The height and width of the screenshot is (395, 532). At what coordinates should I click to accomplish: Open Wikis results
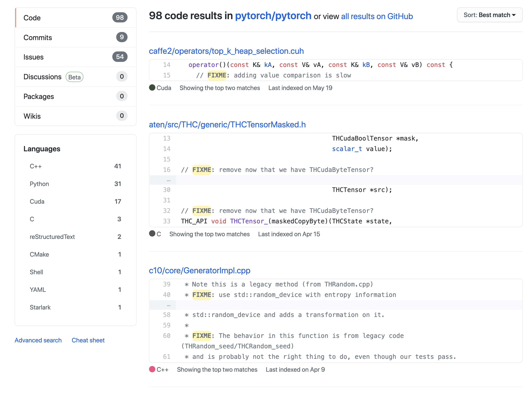[x=75, y=116]
